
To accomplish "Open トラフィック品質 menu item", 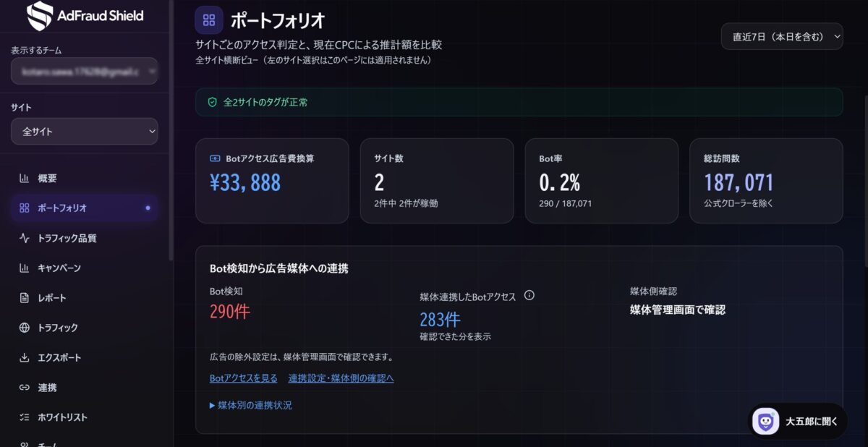I will click(x=85, y=238).
